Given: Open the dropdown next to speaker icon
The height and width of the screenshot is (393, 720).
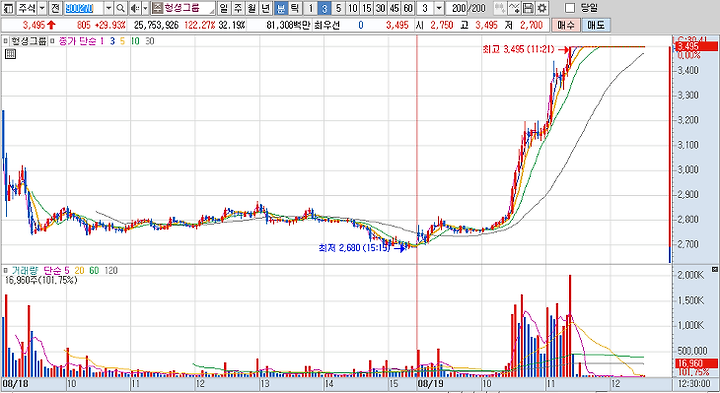Looking at the screenshot, I should [145, 8].
